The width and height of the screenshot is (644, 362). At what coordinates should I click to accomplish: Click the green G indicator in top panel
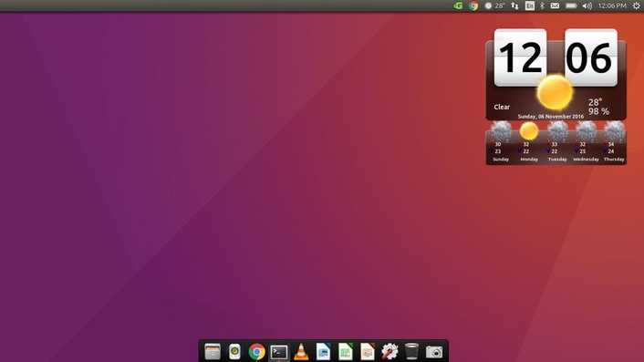[x=458, y=5]
